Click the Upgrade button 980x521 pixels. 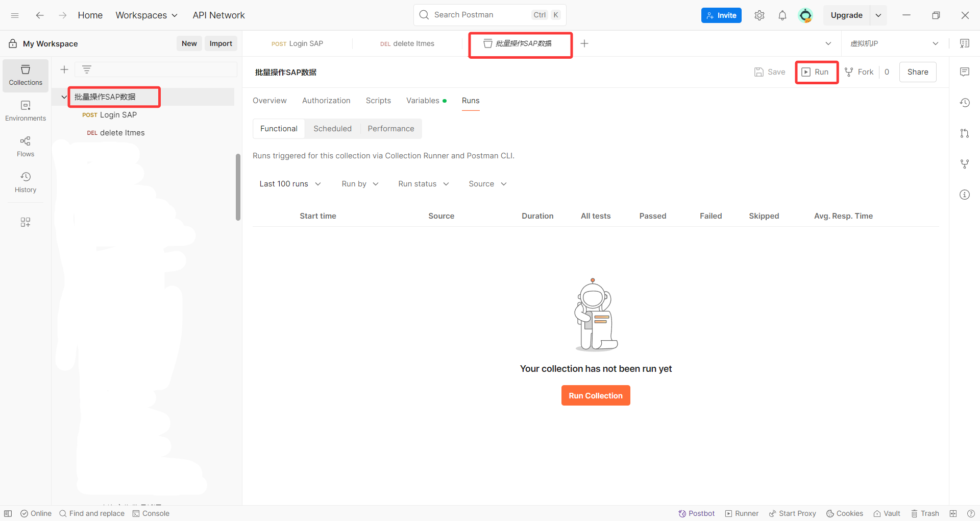pyautogui.click(x=846, y=15)
